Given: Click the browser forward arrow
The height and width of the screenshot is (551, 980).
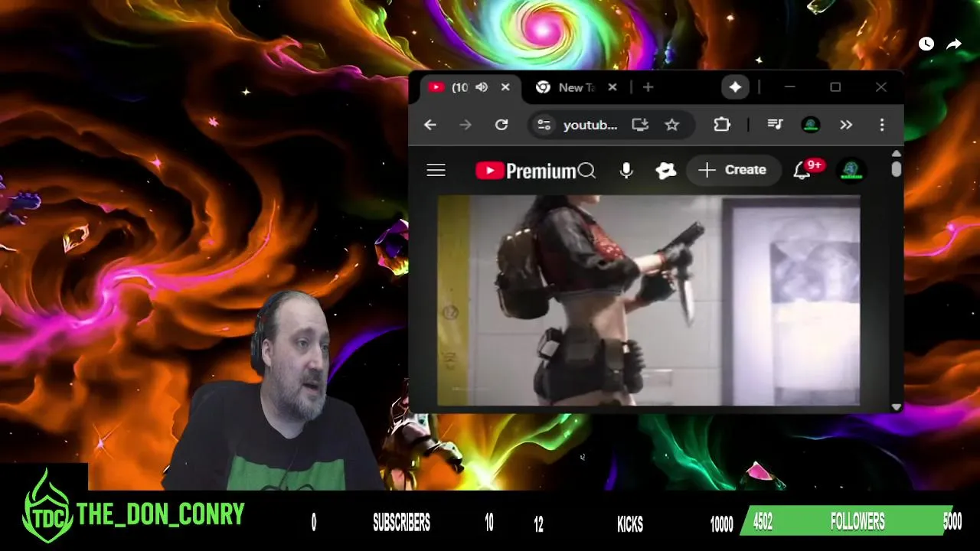Looking at the screenshot, I should click(x=465, y=125).
